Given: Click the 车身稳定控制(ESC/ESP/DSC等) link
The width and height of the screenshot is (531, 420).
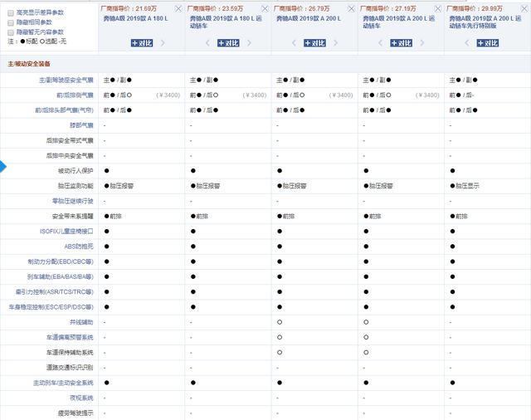Looking at the screenshot, I should tap(51, 307).
